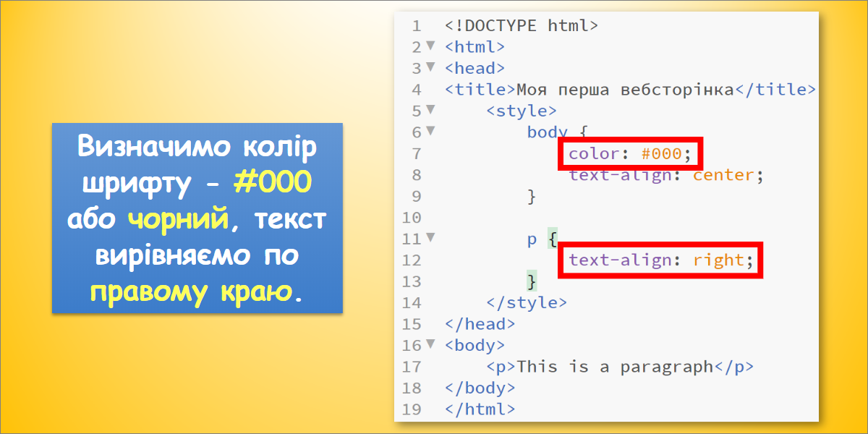The image size is (868, 434).
Task: Click the closing brace on line 13
Action: (532, 281)
